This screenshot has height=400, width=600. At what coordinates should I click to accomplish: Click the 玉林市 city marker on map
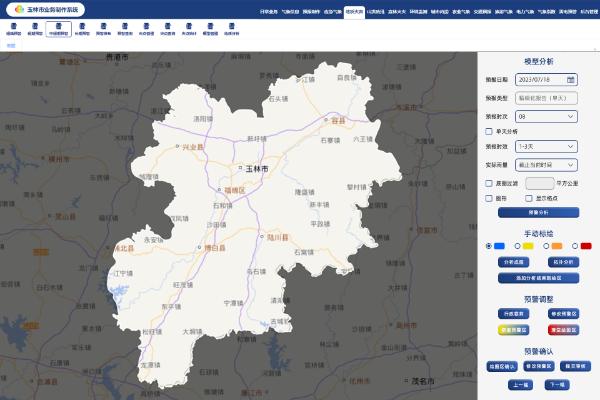(x=238, y=170)
